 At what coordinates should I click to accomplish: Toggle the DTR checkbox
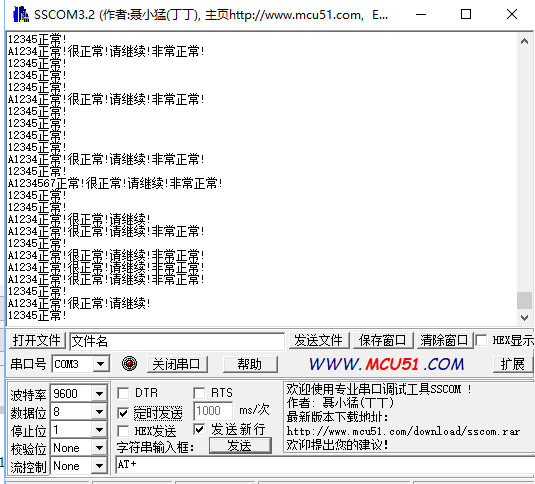[123, 393]
